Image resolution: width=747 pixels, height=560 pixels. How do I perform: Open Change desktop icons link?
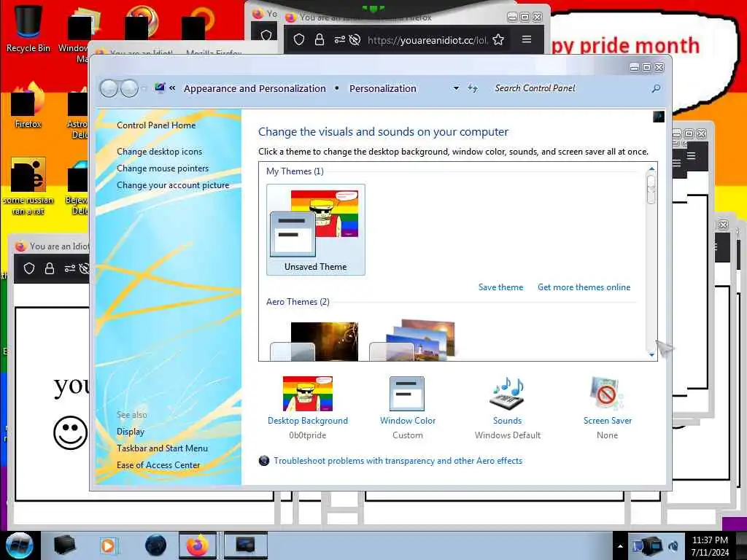(159, 152)
